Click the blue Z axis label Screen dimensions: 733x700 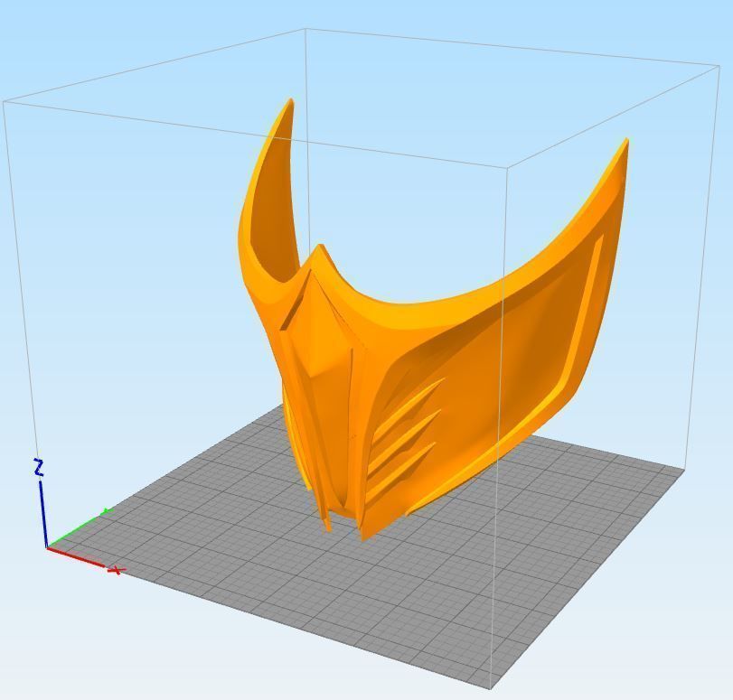[x=39, y=467]
